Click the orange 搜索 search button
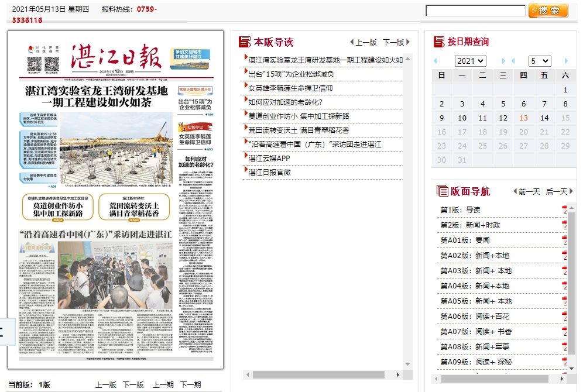This screenshot has width=583, height=392. 548,11
